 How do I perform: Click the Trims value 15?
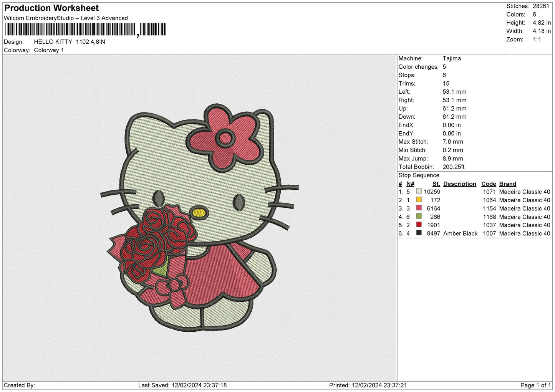pos(446,83)
